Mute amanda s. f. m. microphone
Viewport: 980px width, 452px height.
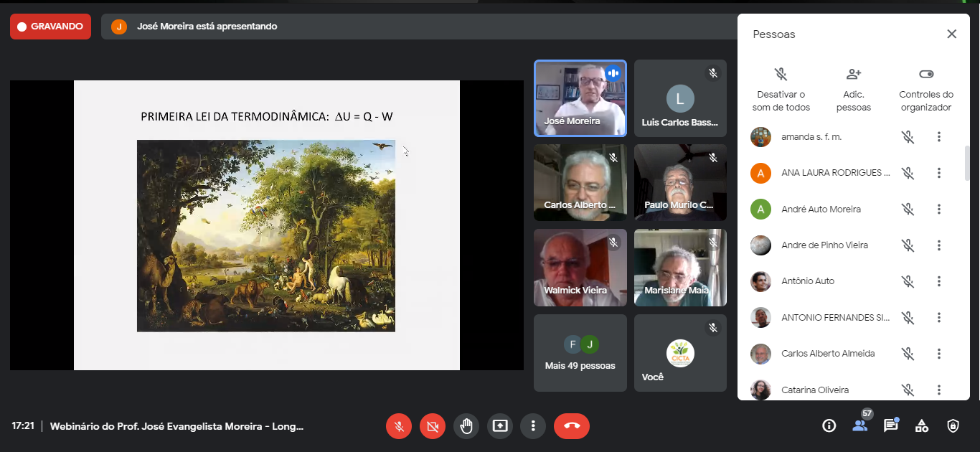pos(908,137)
